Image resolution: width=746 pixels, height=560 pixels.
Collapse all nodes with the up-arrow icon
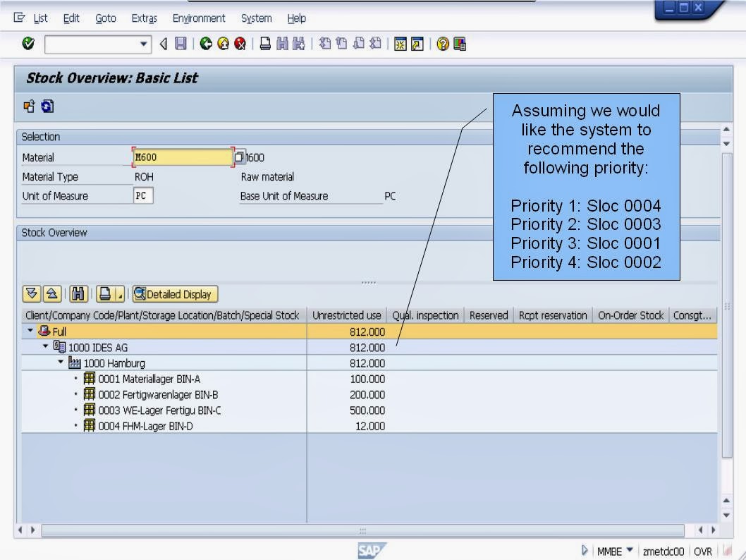coord(51,294)
